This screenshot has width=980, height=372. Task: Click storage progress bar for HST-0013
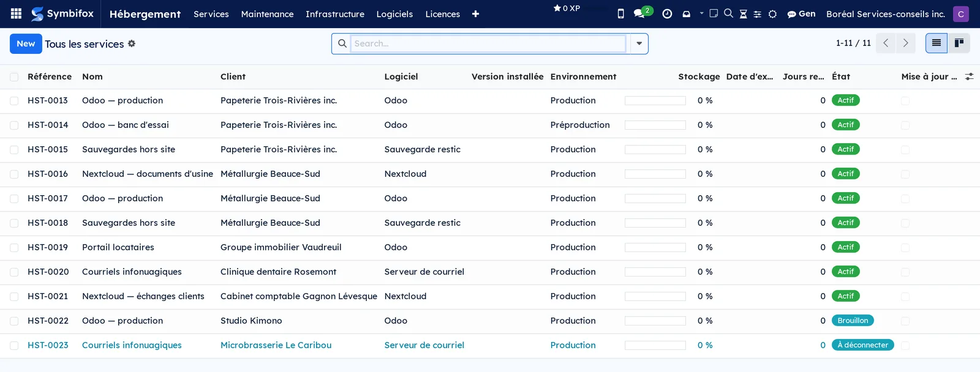tap(655, 101)
